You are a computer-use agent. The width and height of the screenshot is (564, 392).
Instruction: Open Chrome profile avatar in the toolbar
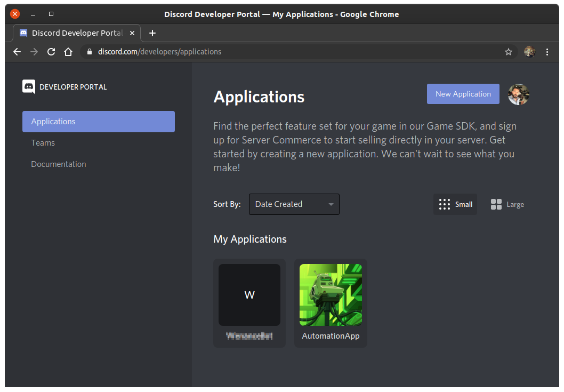point(529,52)
